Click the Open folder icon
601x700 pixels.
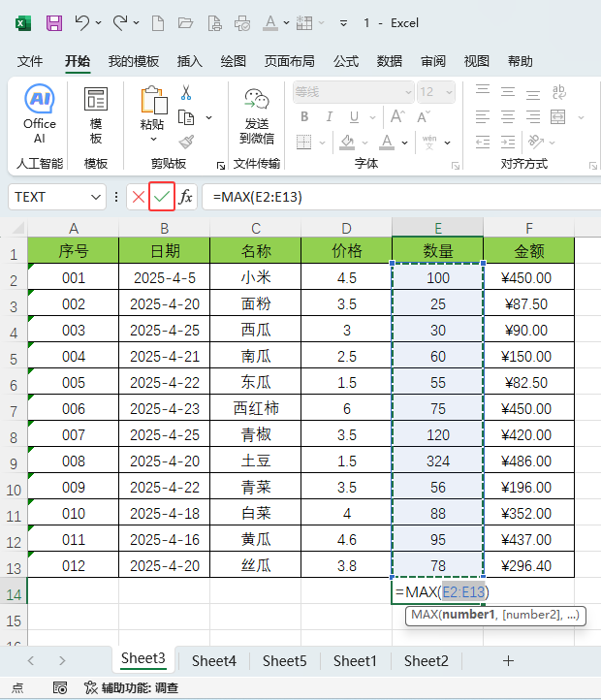pyautogui.click(x=185, y=22)
